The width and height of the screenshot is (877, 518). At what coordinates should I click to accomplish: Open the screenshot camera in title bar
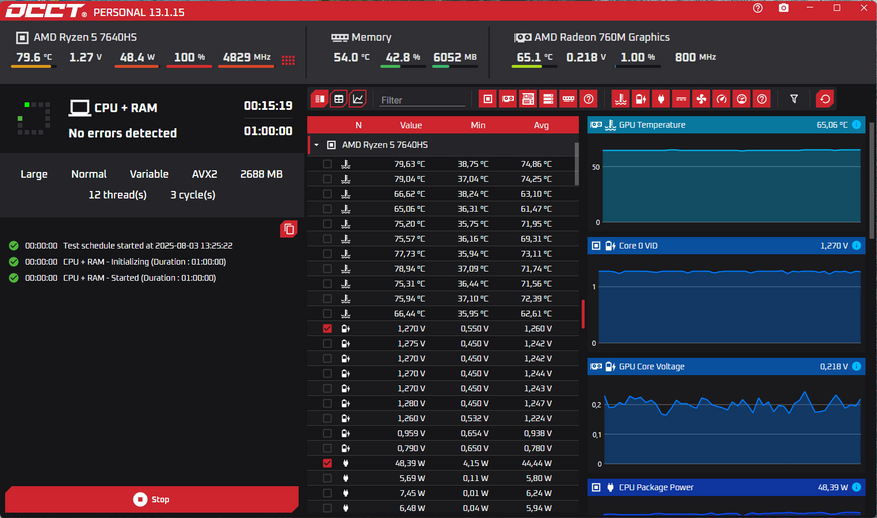click(784, 8)
